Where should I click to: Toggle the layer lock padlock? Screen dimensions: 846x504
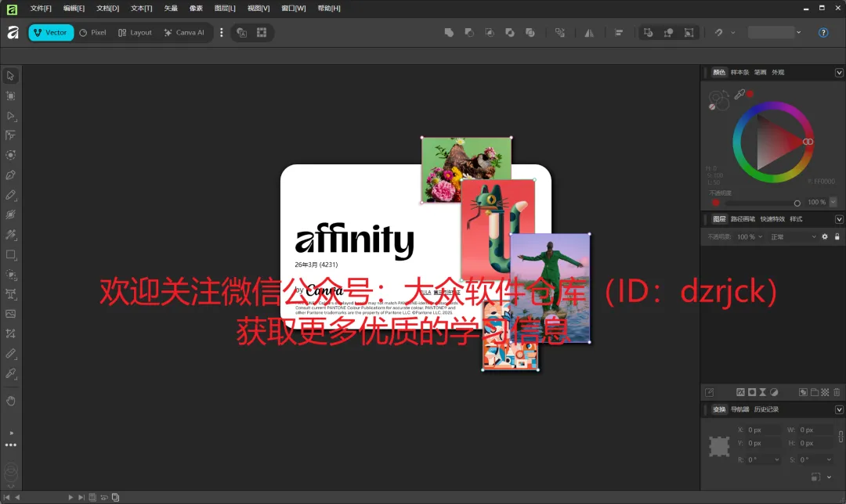[837, 236]
